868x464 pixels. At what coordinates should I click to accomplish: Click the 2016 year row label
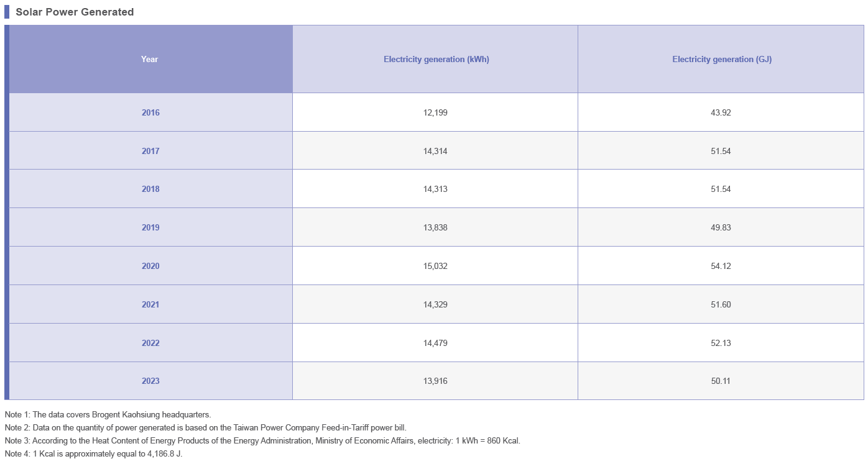(150, 112)
